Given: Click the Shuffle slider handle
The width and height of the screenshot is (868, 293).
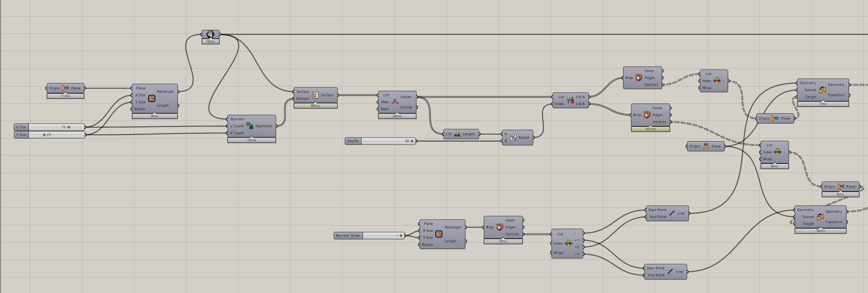Looking at the screenshot, I should (412, 141).
